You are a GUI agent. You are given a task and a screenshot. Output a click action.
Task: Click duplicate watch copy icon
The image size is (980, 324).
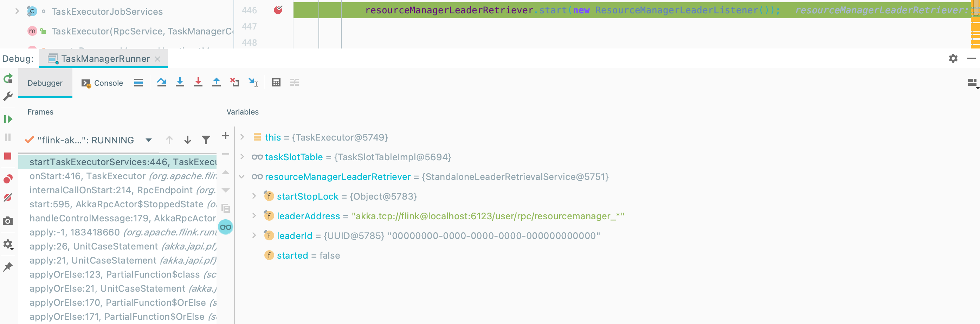[226, 208]
